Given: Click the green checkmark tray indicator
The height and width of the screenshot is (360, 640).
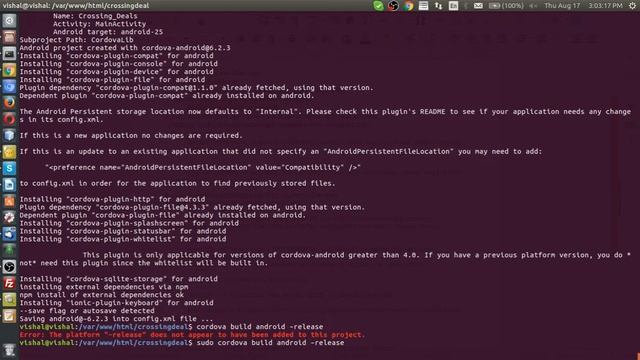Looking at the screenshot, I should point(378,6).
